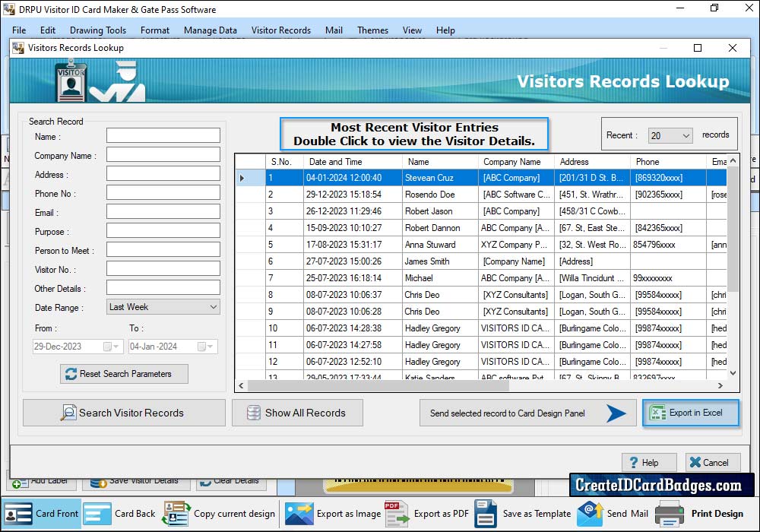
Task: Send selected record to Card Design Panel
Action: (528, 413)
